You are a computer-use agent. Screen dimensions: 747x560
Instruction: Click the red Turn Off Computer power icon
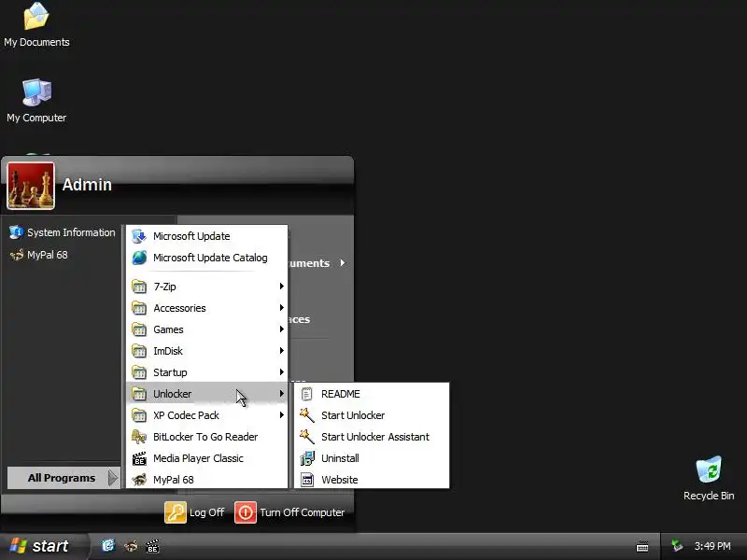246,512
